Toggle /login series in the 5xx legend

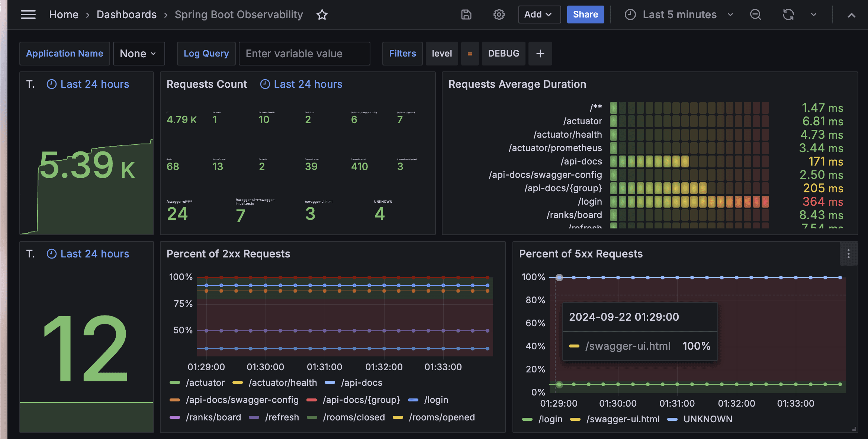550,419
